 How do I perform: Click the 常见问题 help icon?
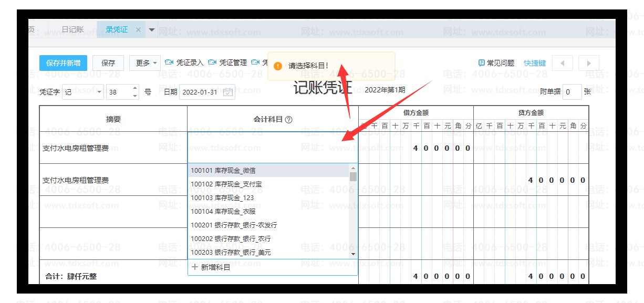(x=481, y=63)
